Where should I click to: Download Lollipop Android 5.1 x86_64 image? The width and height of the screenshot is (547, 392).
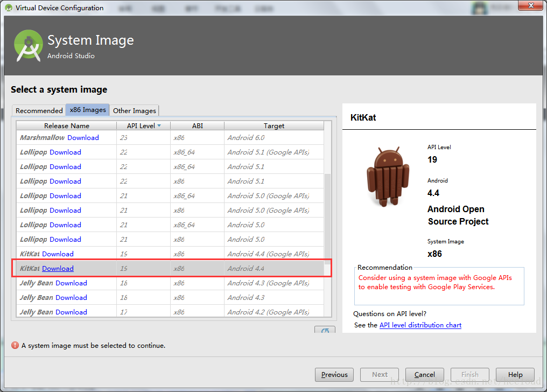(65, 167)
